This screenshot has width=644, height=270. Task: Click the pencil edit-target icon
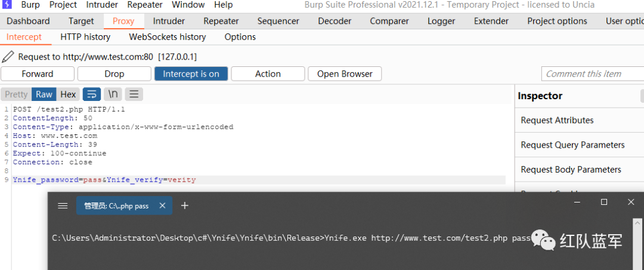click(x=8, y=56)
